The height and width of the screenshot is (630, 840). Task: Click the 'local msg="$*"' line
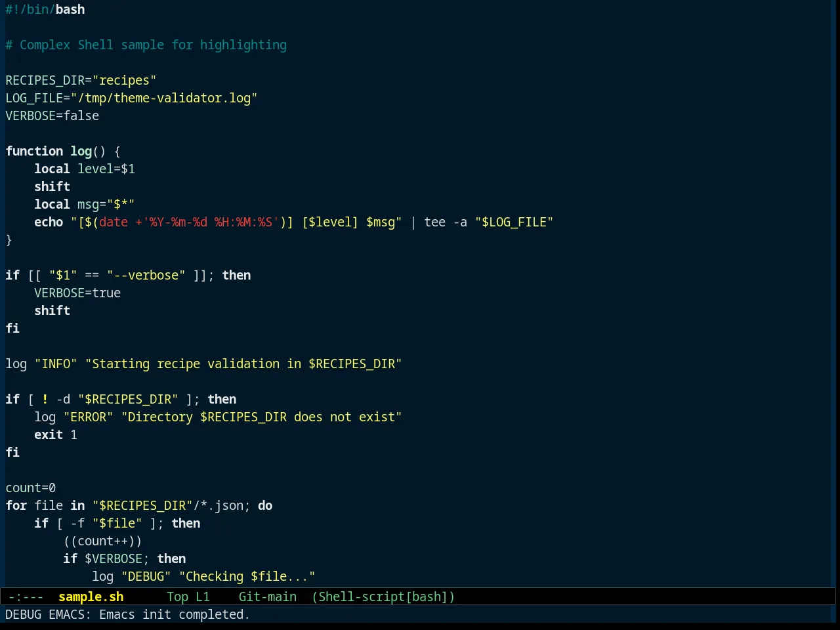tap(85, 204)
